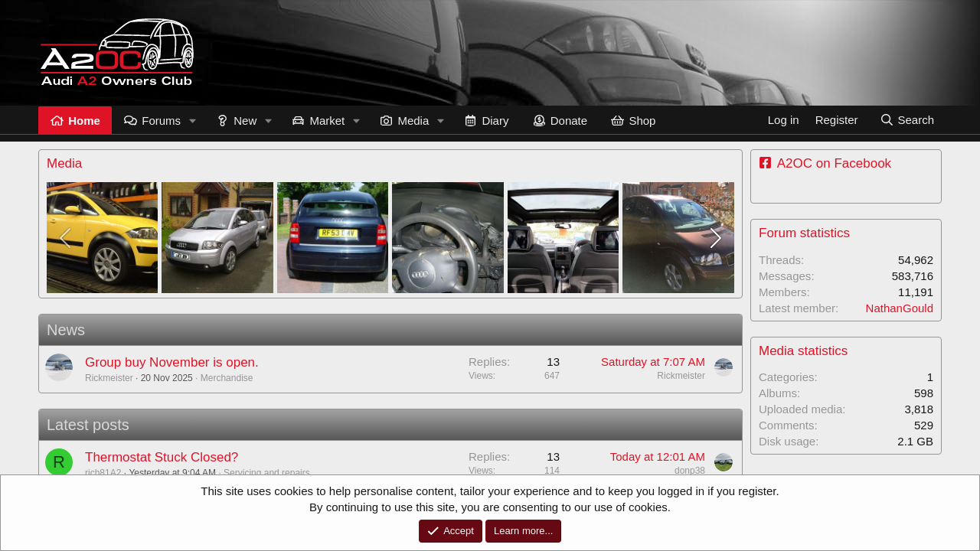Image resolution: width=980 pixels, height=551 pixels.
Task: Open the Group buy November thread
Action: 171,362
